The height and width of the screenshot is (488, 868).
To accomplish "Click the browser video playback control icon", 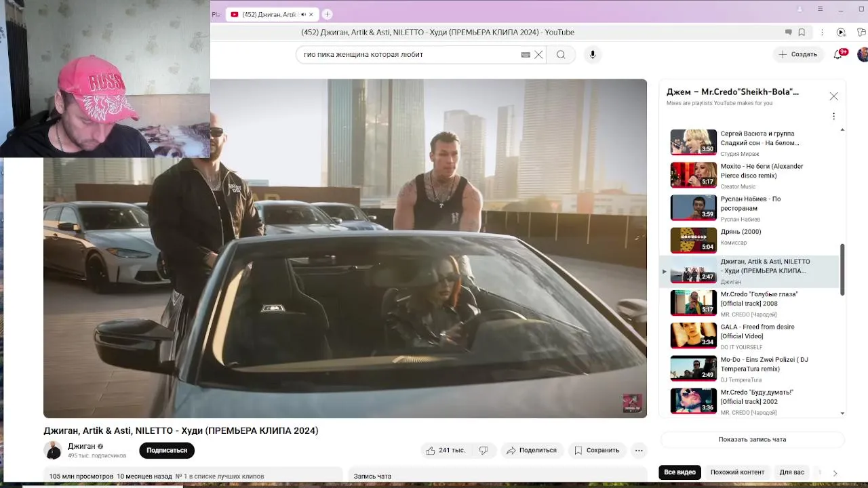I will [x=841, y=32].
